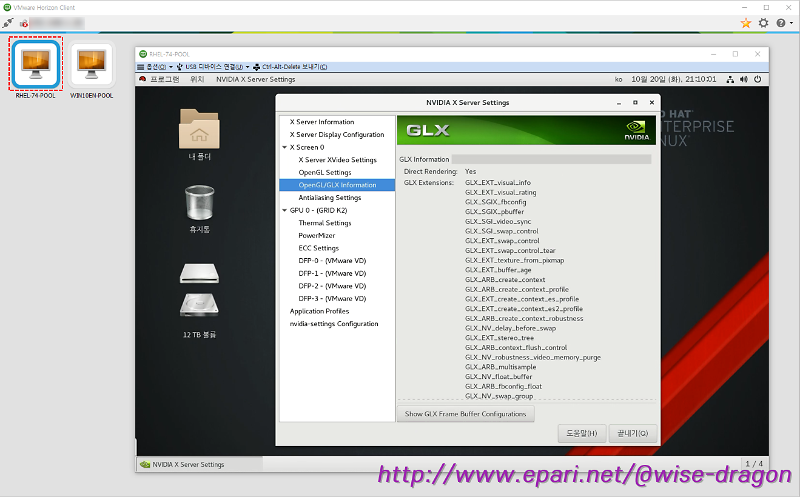Click the GNOME network status icon

[x=730, y=80]
